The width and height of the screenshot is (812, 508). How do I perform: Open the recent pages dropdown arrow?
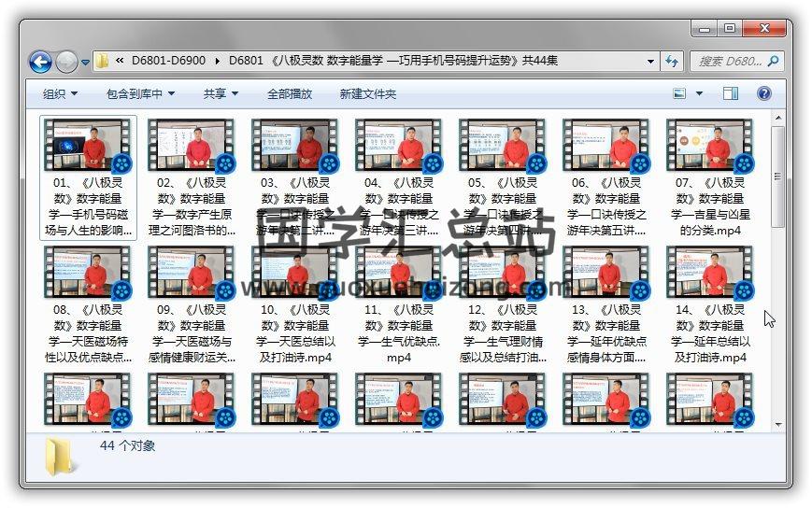coord(85,63)
